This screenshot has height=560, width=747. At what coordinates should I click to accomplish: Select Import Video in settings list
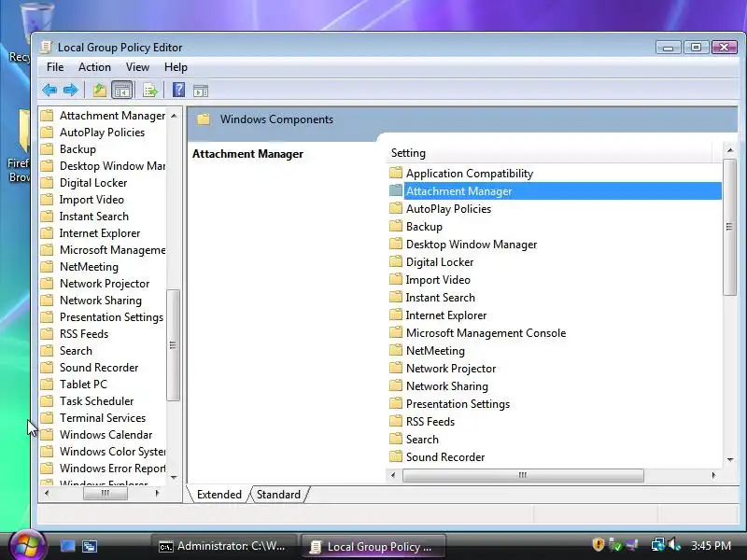438,279
